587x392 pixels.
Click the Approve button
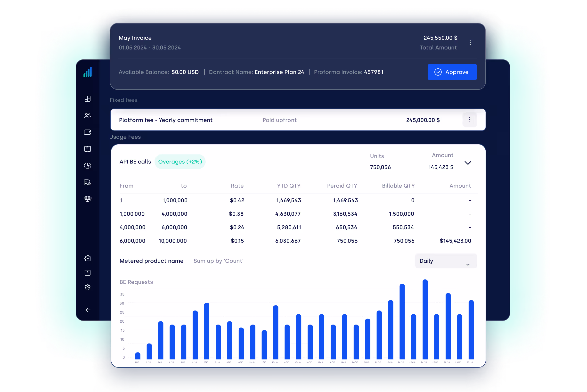[452, 72]
